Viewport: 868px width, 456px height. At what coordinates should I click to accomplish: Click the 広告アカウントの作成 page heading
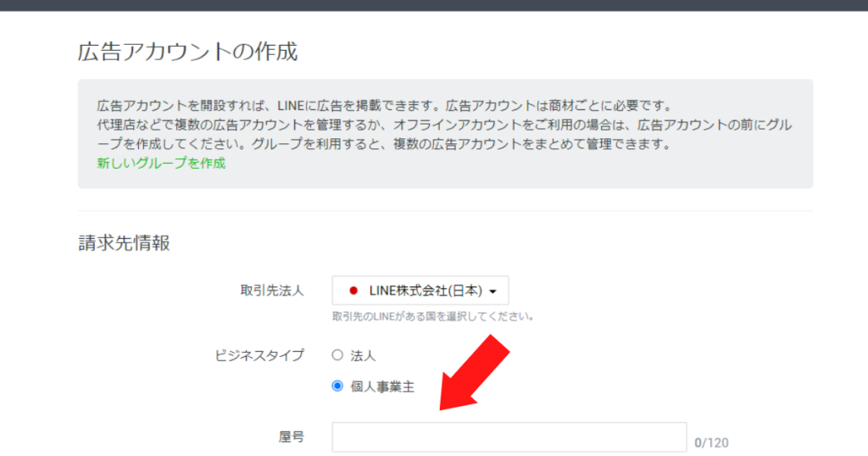point(187,52)
